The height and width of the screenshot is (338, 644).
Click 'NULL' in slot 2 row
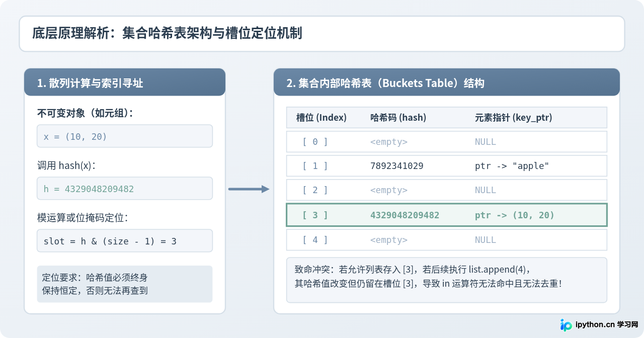486,190
